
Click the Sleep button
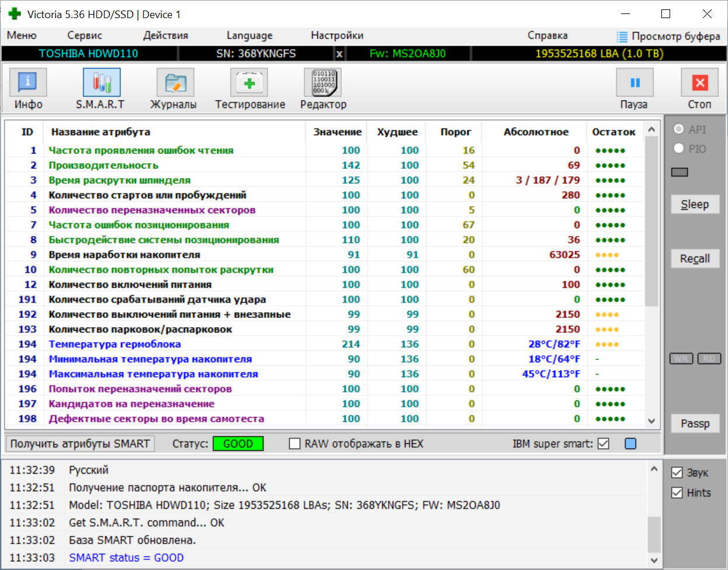pos(695,205)
